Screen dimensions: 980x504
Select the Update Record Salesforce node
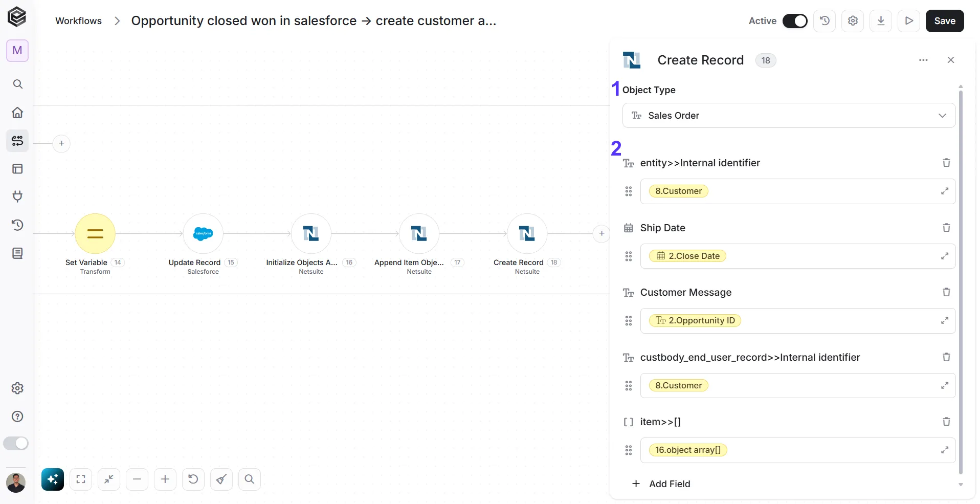click(x=203, y=234)
